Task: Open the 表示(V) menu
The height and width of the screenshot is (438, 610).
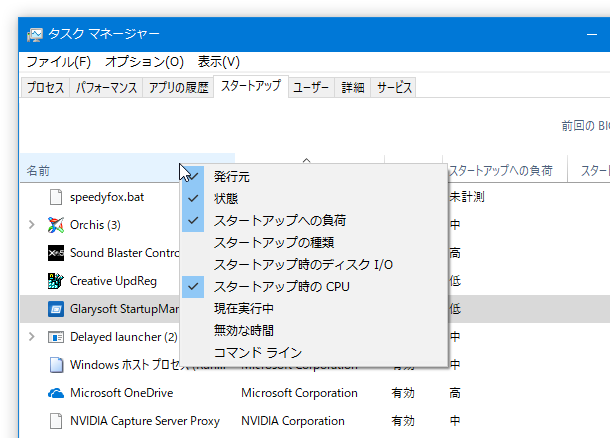Action: 219,62
